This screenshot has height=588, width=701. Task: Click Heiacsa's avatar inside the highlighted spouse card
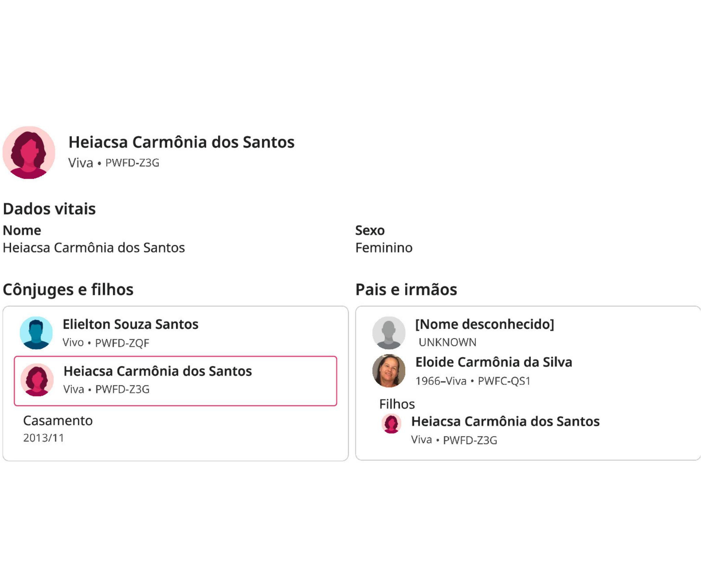37,380
